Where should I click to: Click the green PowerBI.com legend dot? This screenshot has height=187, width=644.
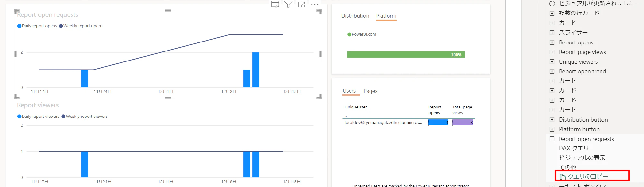[349, 34]
